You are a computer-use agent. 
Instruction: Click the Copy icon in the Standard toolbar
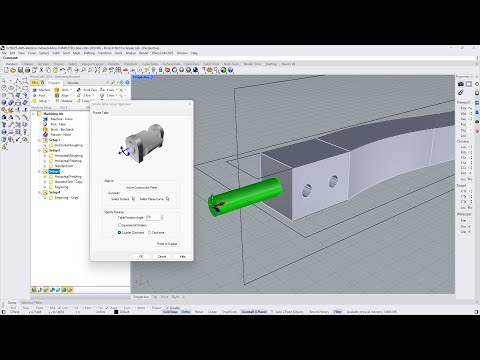click(x=48, y=70)
